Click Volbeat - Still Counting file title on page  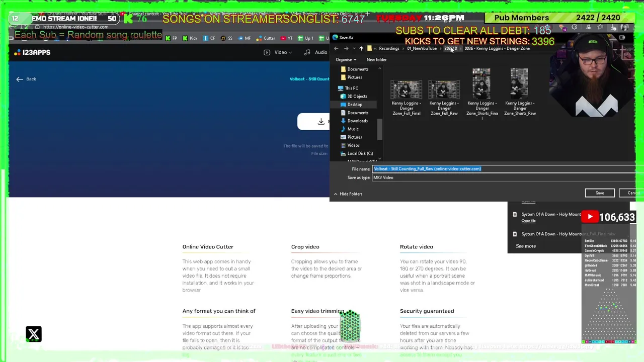tap(309, 79)
